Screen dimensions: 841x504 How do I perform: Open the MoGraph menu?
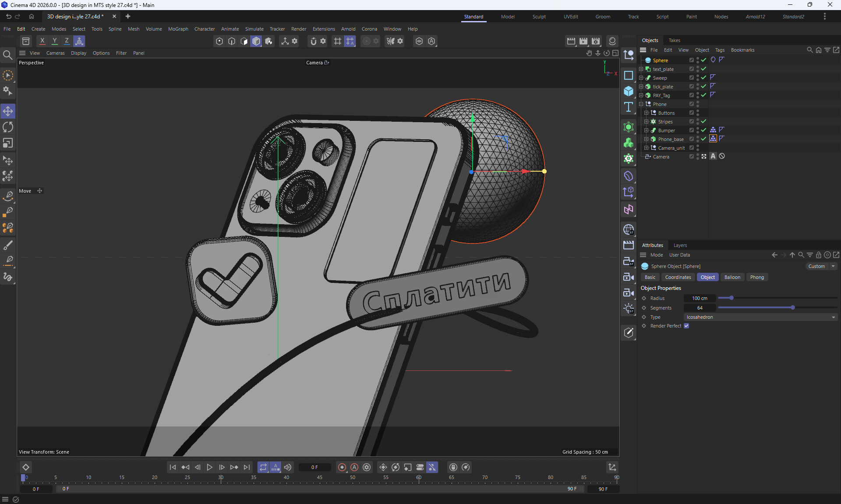coord(178,29)
